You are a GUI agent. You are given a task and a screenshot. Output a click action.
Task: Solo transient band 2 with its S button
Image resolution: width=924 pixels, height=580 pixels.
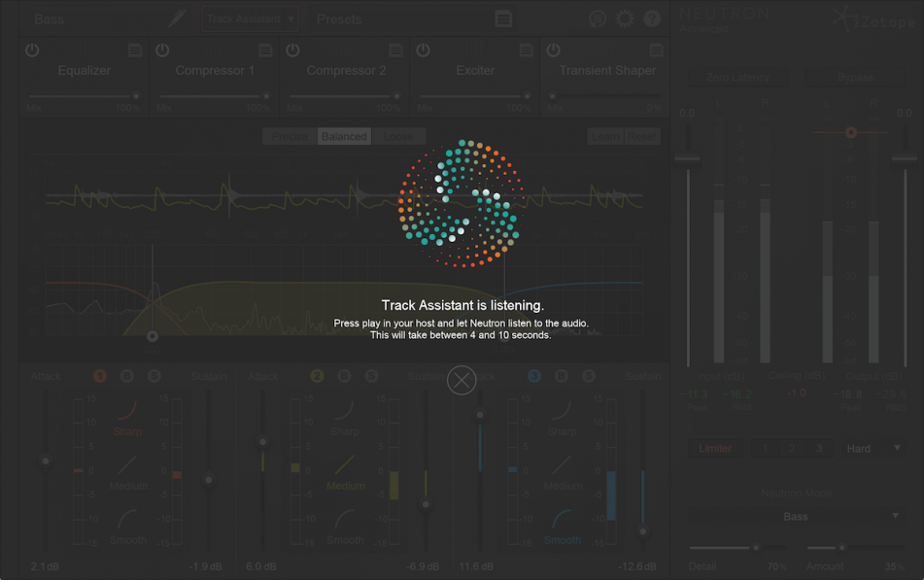(x=371, y=375)
